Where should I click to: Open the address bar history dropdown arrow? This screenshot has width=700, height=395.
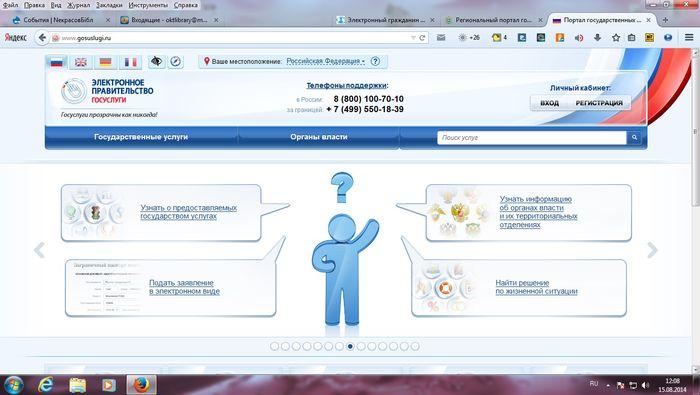pos(413,38)
